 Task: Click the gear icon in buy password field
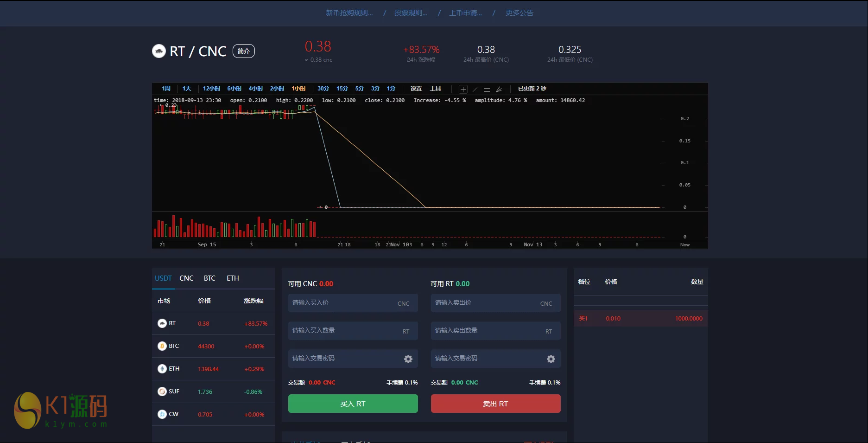pyautogui.click(x=408, y=359)
